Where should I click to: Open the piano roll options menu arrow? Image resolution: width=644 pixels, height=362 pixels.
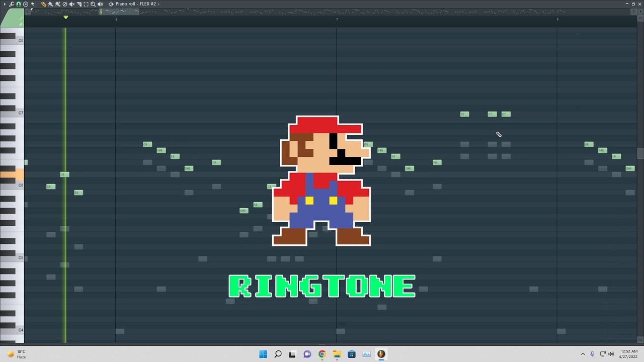5,4
